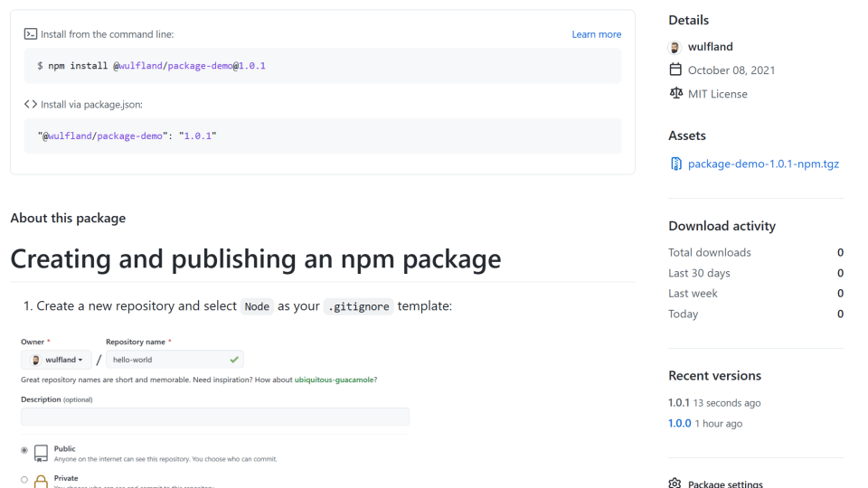This screenshot has width=868, height=488.
Task: Click the wulfland username in Details
Action: point(710,47)
